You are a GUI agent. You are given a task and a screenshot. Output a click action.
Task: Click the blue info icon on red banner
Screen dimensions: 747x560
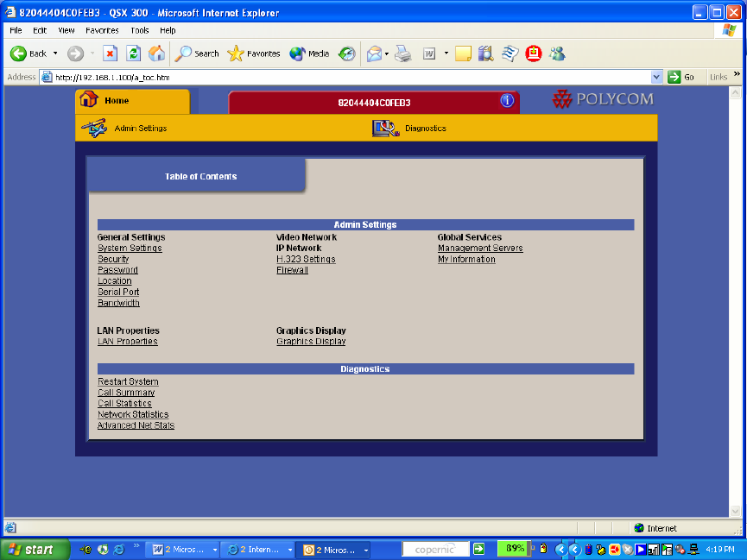(x=507, y=101)
